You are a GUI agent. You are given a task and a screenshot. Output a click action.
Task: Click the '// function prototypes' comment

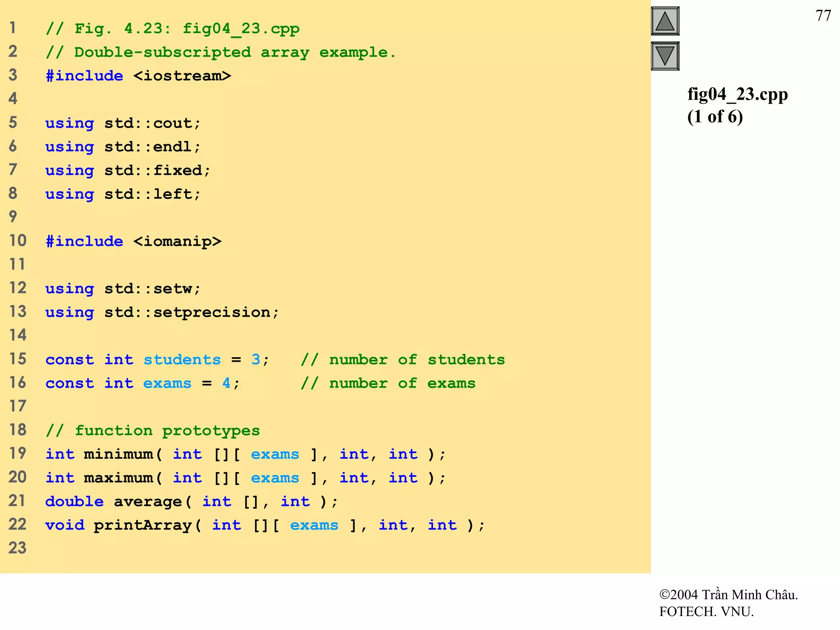pos(153,431)
